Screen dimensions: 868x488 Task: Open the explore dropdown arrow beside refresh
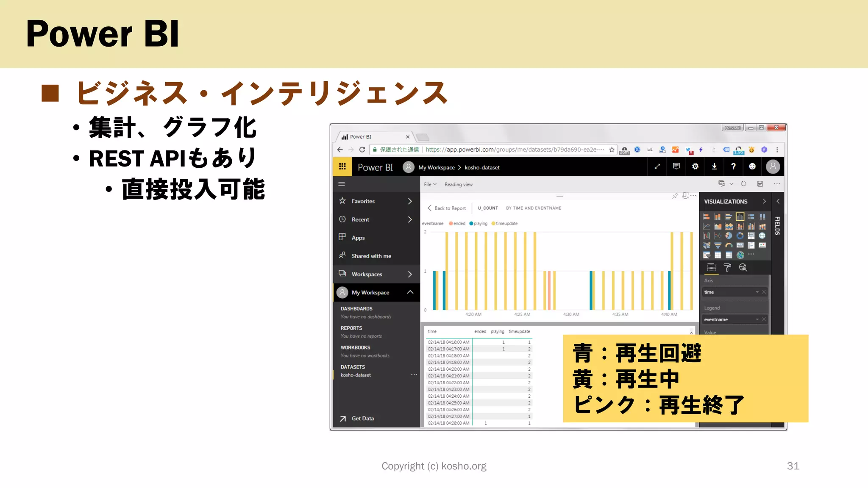[731, 184]
